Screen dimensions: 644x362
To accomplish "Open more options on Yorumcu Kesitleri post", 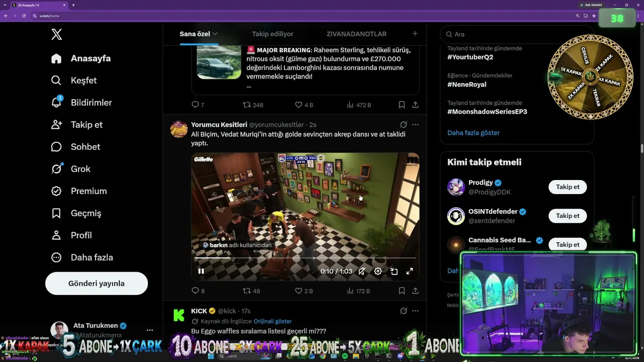I will 415,125.
